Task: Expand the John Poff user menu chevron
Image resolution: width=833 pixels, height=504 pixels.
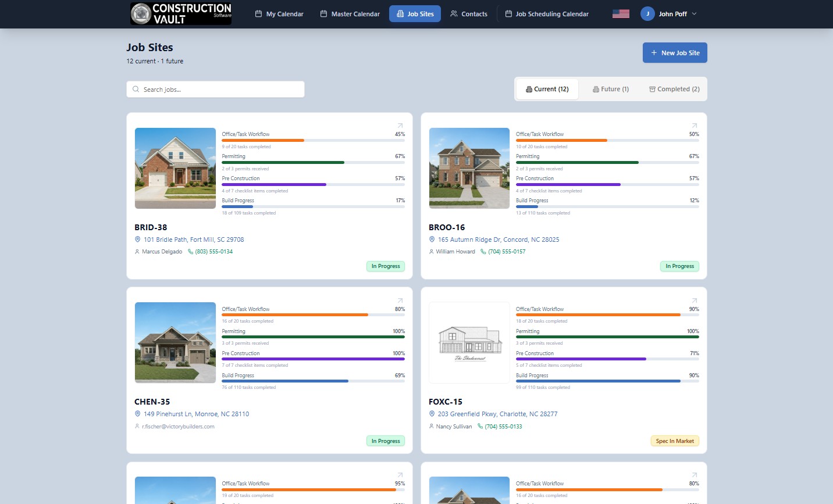Action: (694, 14)
